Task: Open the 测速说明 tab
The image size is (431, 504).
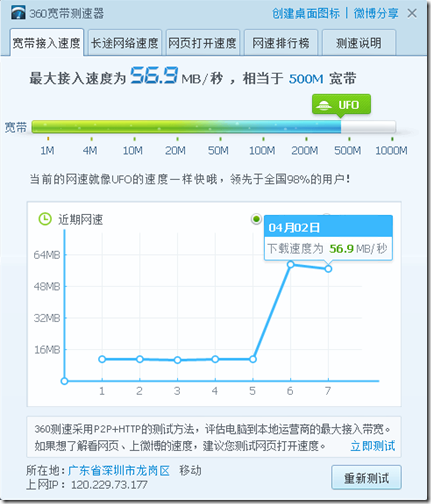Action: tap(359, 43)
